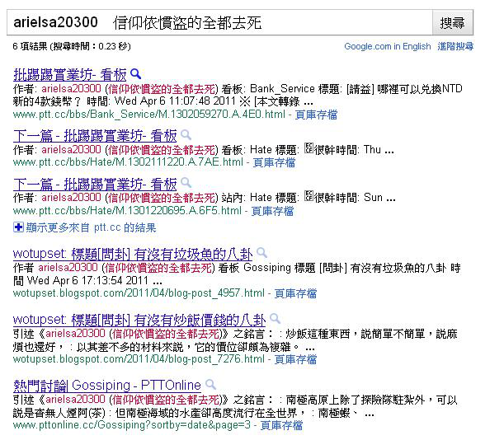Screen dimensions: 504x440
Task: Click URL www.pttonline.cc/Gossiping?sortby=date&page=3
Action: pyautogui.click(x=132, y=425)
